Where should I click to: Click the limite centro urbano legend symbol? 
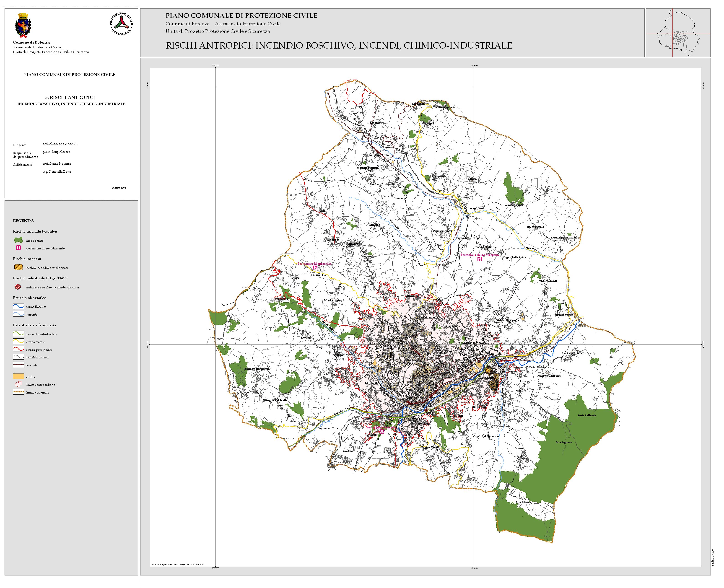click(18, 384)
